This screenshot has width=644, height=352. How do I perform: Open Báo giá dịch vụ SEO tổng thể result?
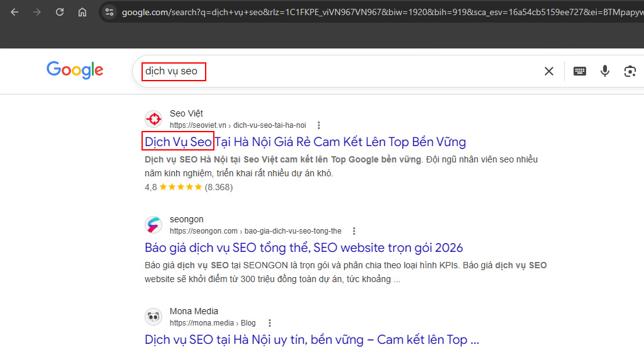pyautogui.click(x=304, y=247)
